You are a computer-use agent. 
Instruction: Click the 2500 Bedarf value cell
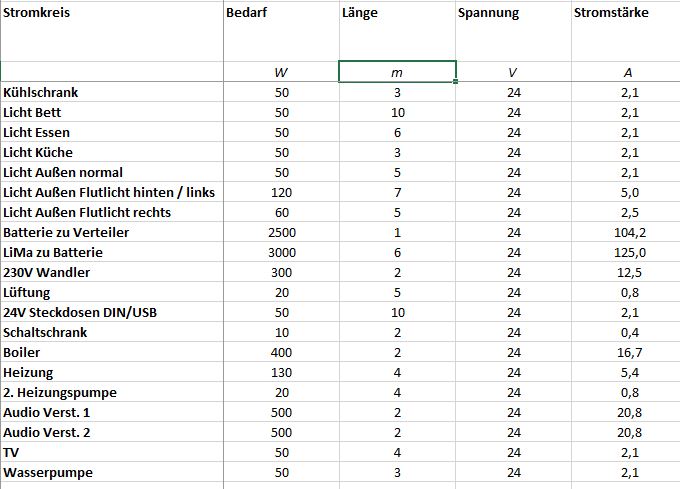pyautogui.click(x=281, y=232)
